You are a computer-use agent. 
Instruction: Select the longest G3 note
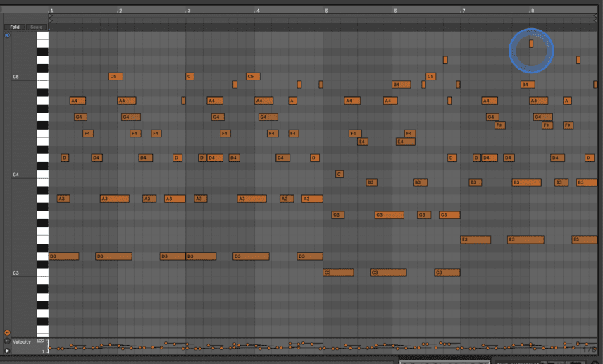(x=389, y=215)
